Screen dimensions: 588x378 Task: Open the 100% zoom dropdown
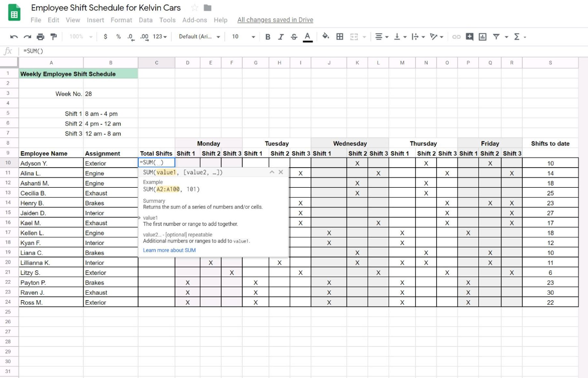80,37
